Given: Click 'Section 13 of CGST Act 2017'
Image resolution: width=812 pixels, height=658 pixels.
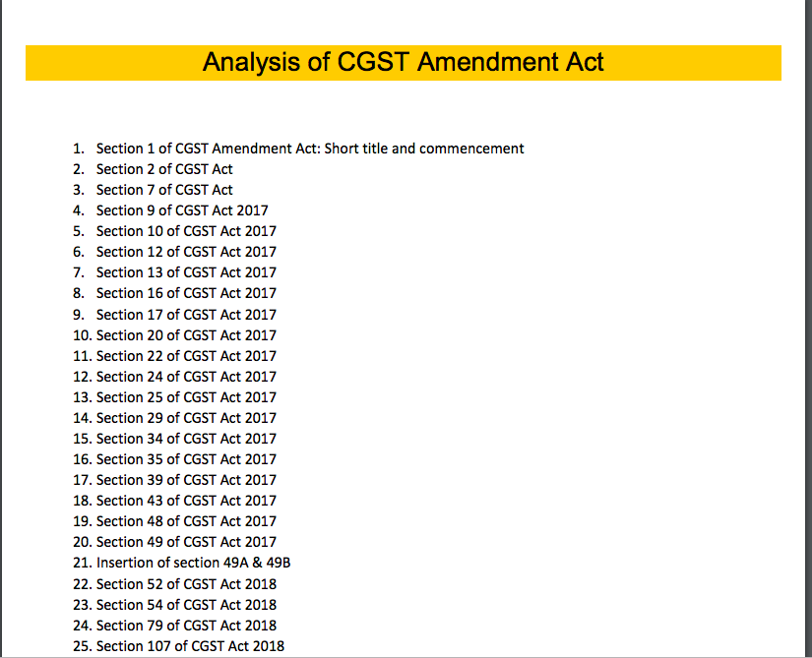Looking at the screenshot, I should pos(186,272).
